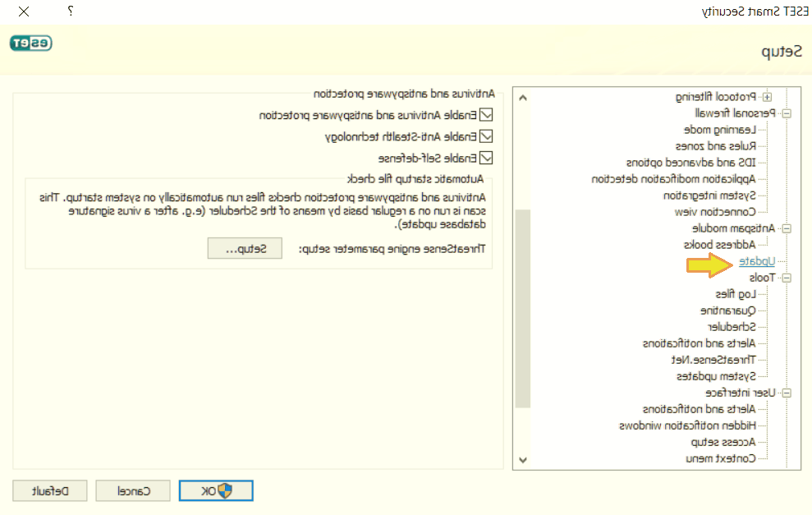Click the tree panel scrollbar thumb
Image resolution: width=812 pixels, height=515 pixels.
(x=522, y=309)
